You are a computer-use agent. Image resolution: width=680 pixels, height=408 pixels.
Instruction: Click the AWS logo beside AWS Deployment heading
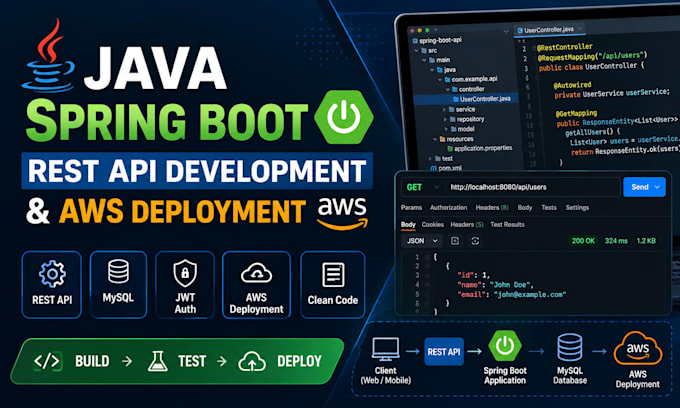(342, 213)
